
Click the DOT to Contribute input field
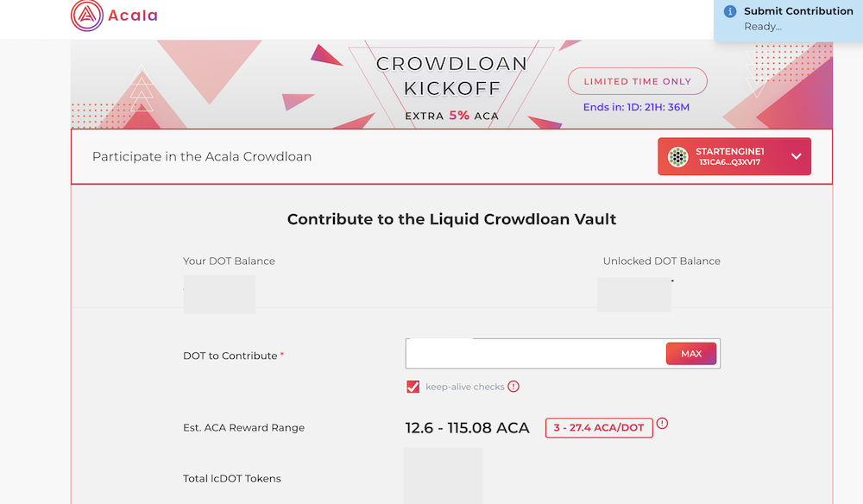[535, 354]
